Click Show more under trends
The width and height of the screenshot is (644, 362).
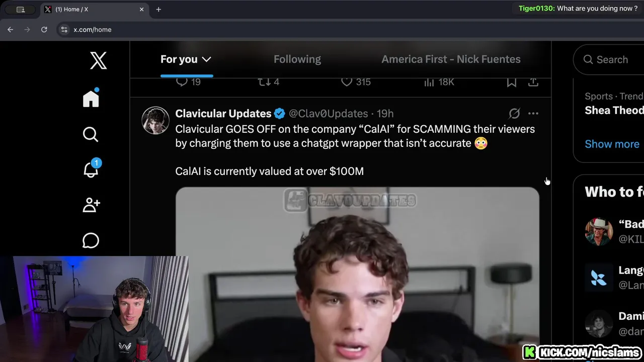coord(612,144)
